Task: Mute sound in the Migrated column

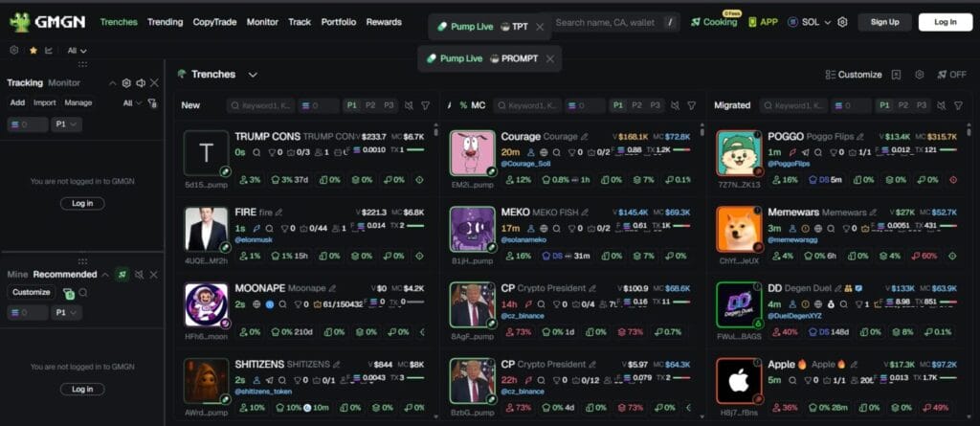Action: tap(942, 105)
